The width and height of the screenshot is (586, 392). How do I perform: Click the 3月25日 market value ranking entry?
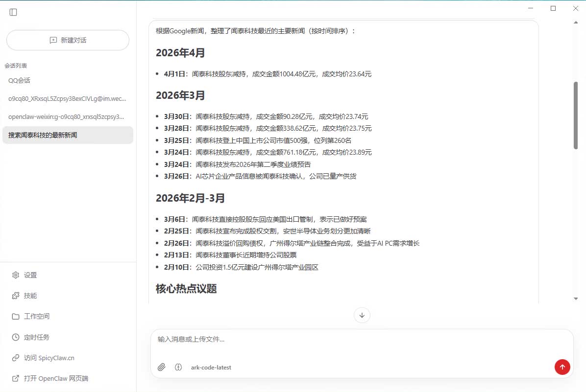tap(258, 140)
